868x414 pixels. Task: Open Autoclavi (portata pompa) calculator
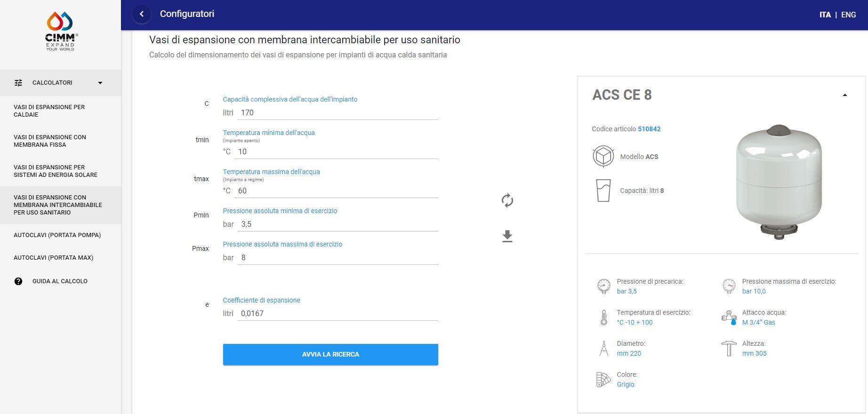tap(60, 235)
